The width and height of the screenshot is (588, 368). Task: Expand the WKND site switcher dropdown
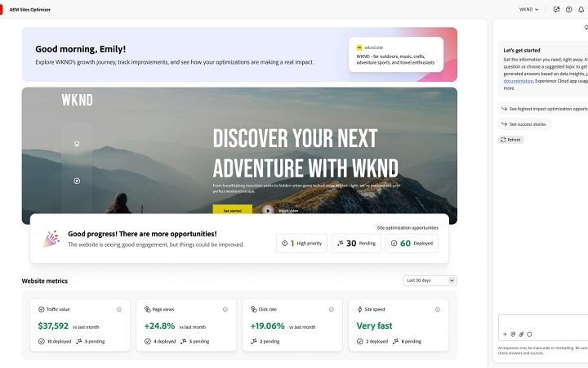tap(528, 9)
